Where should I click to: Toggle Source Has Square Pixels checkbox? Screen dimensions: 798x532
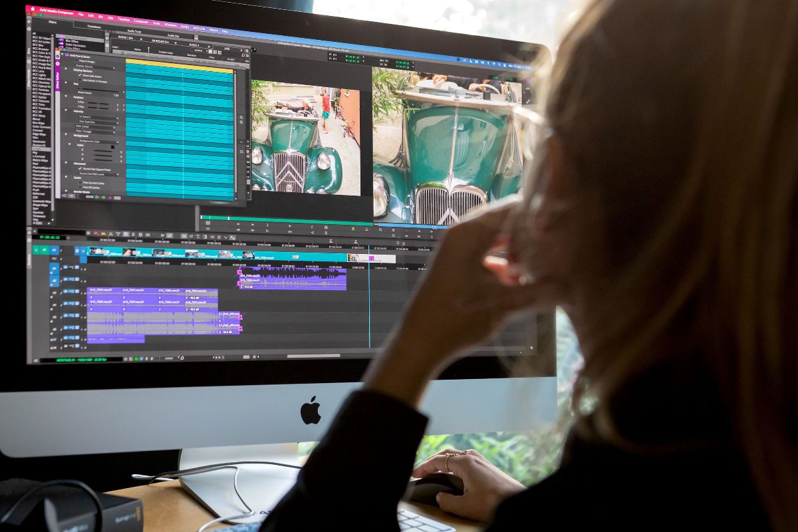(x=80, y=168)
